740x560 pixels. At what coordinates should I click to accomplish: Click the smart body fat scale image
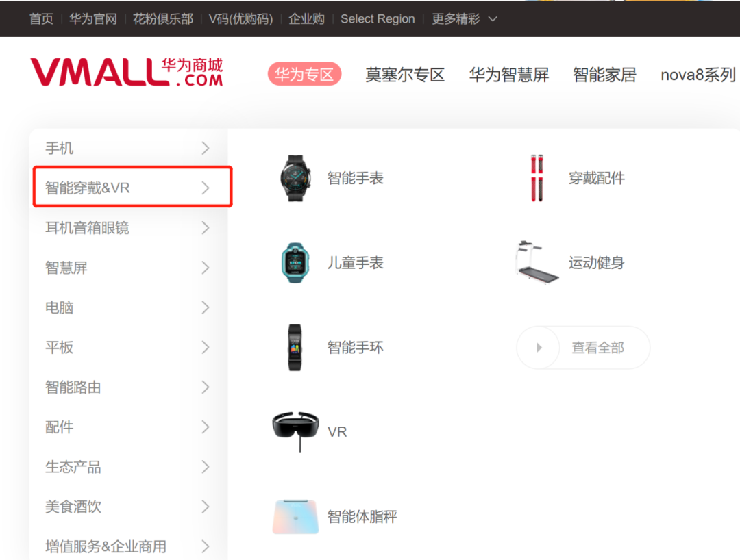point(295,517)
